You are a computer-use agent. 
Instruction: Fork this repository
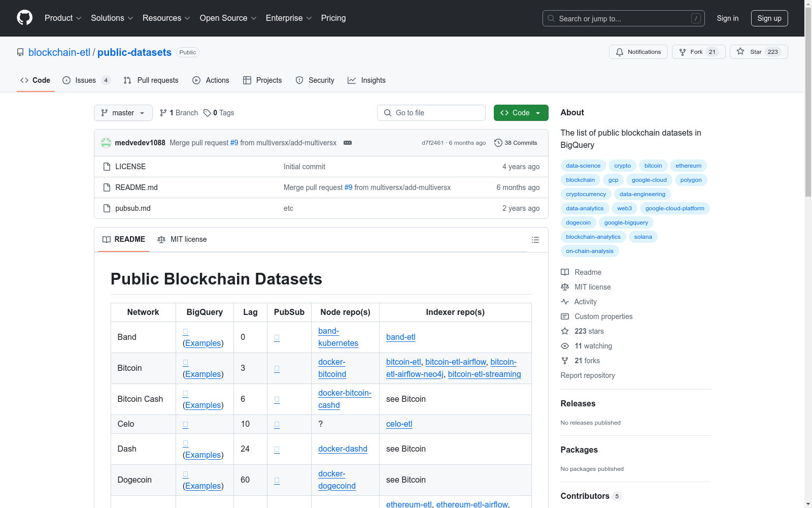click(x=698, y=52)
